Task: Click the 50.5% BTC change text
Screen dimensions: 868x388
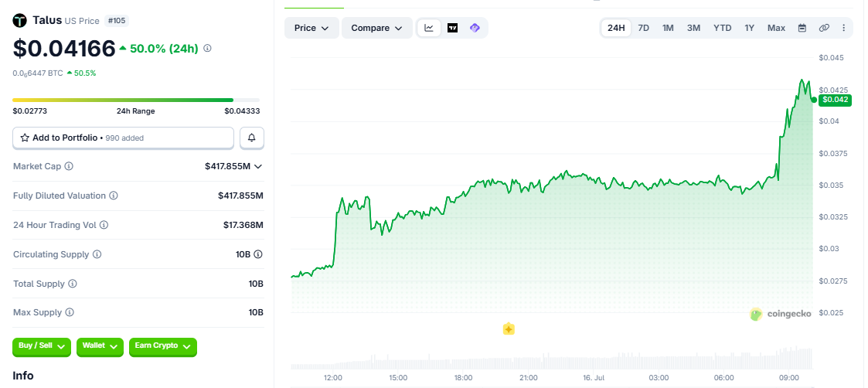Action: tap(85, 73)
